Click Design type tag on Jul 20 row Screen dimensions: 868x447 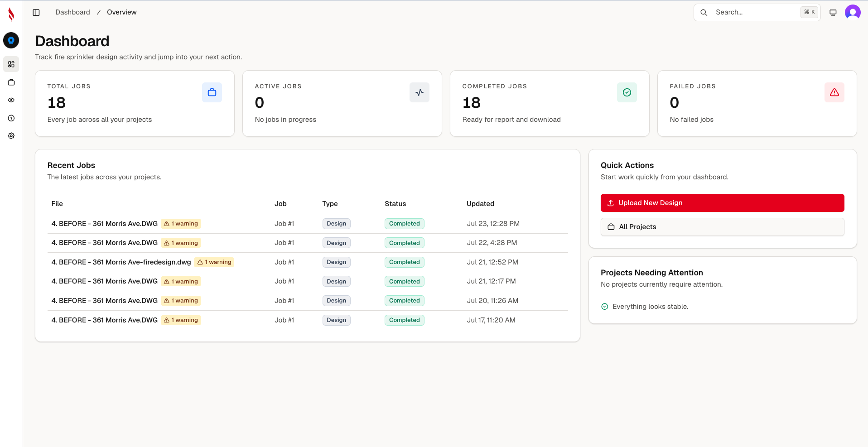pyautogui.click(x=337, y=301)
